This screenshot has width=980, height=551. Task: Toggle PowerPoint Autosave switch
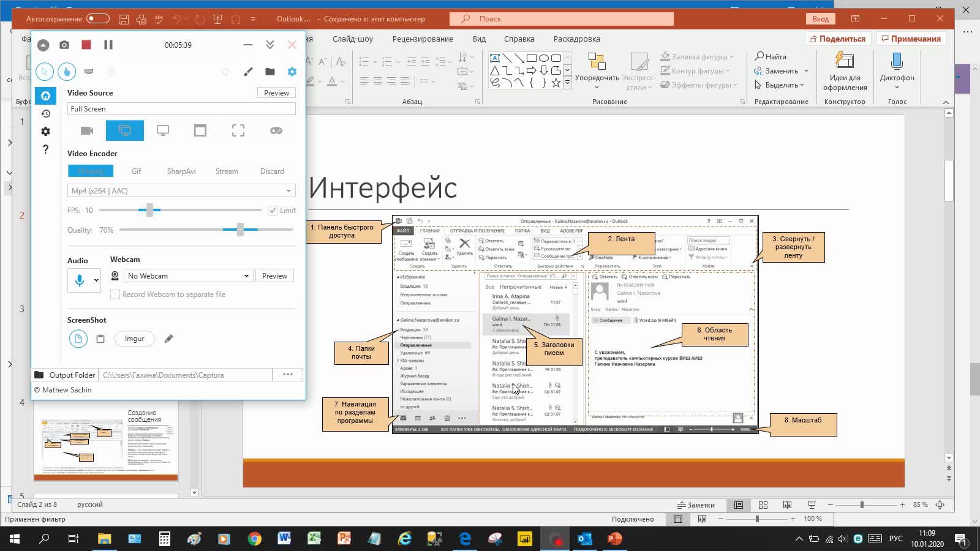pos(98,18)
